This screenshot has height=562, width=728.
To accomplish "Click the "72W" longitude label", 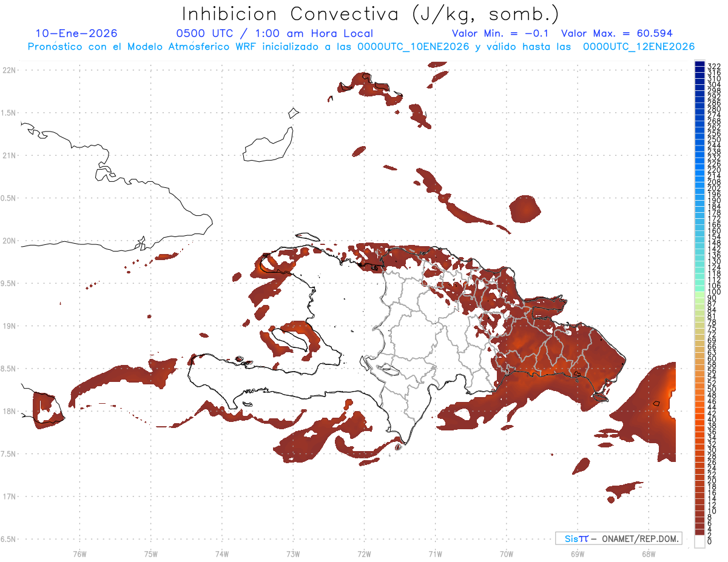I will pos(365,554).
